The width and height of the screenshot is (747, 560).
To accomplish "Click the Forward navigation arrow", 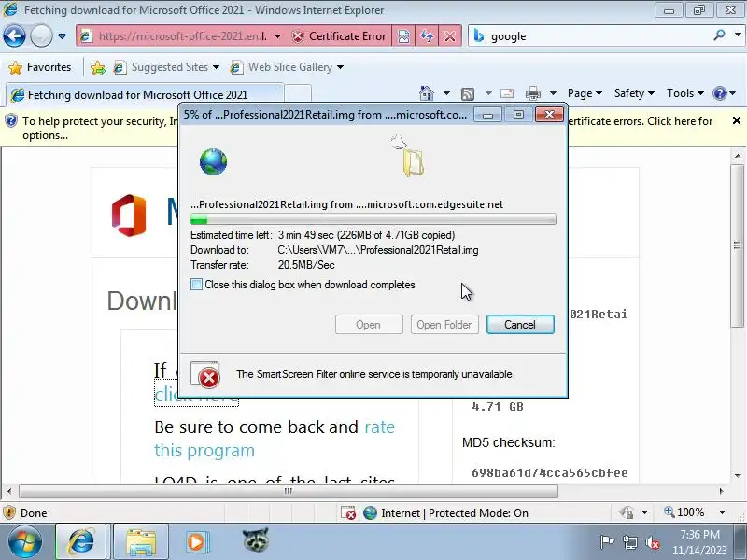I will 41,36.
